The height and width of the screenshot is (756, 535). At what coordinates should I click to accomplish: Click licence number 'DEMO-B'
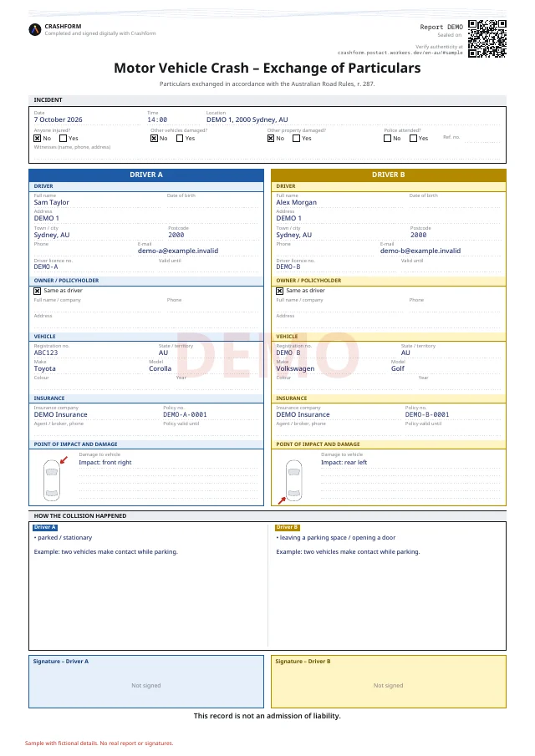288,266
